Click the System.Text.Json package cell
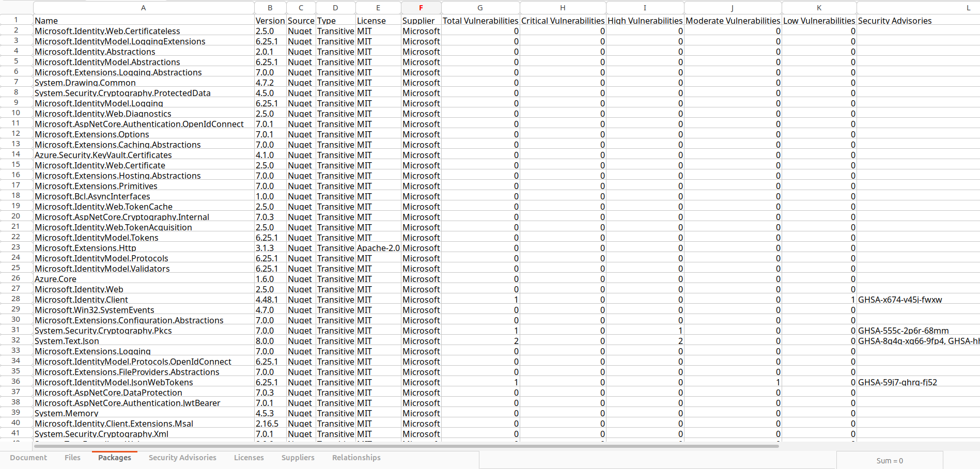 click(x=67, y=341)
